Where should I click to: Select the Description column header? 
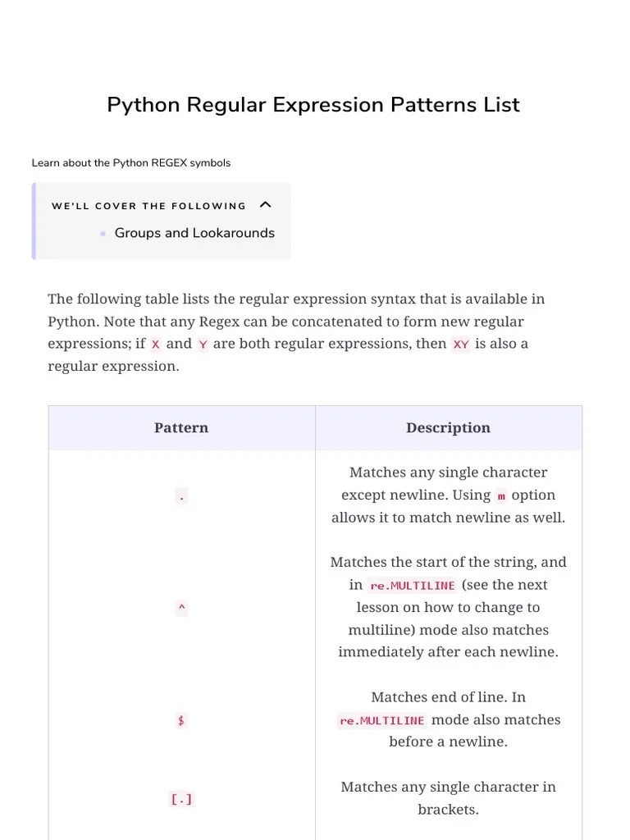click(x=448, y=427)
